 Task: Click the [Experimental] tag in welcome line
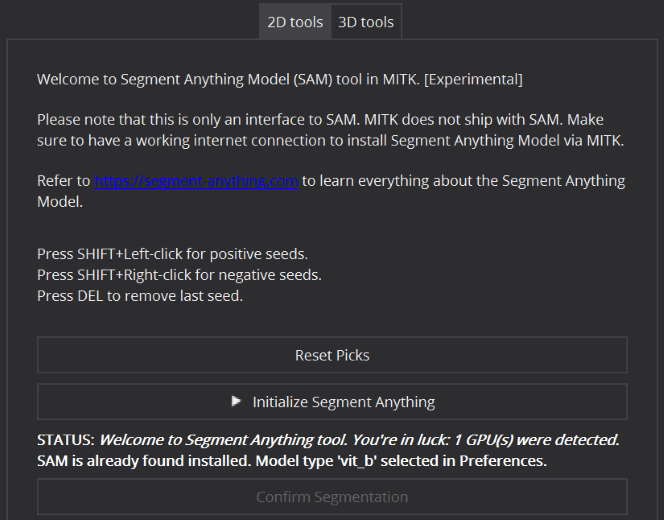coord(473,80)
